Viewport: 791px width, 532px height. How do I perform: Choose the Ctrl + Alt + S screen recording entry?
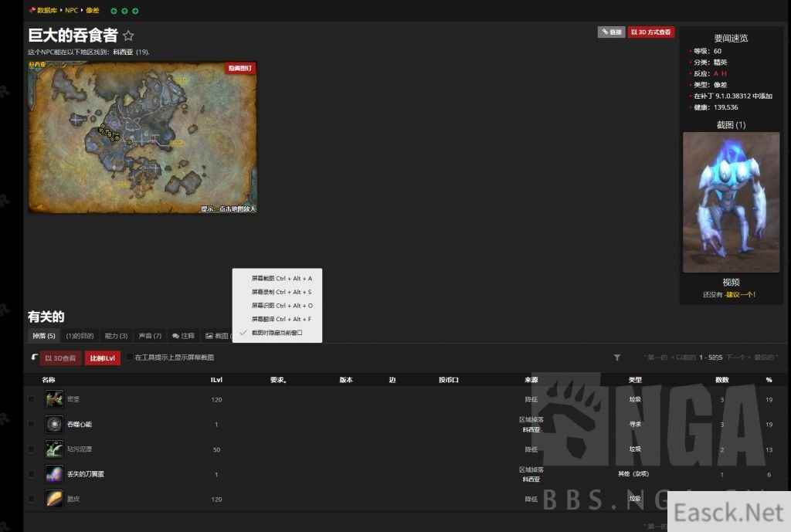click(x=277, y=292)
